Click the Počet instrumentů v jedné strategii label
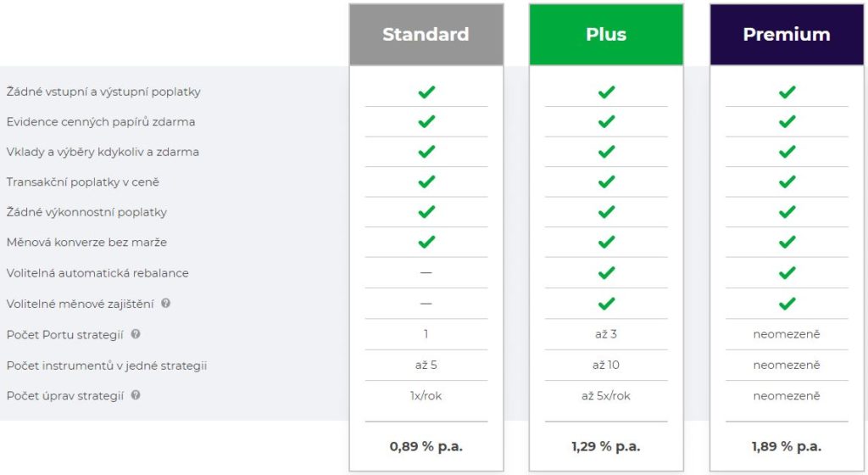 pos(107,366)
